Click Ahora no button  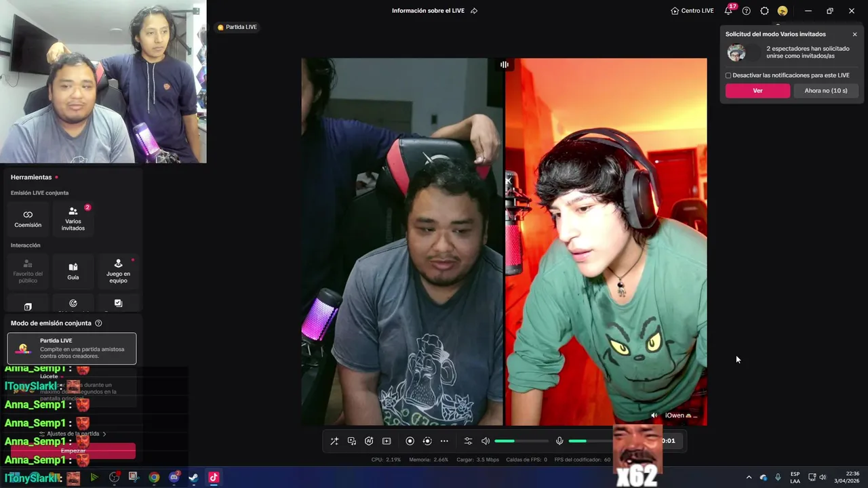coord(826,91)
